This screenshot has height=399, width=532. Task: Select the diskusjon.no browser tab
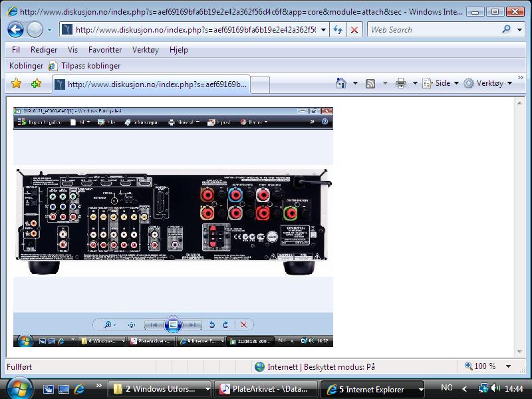click(x=152, y=84)
